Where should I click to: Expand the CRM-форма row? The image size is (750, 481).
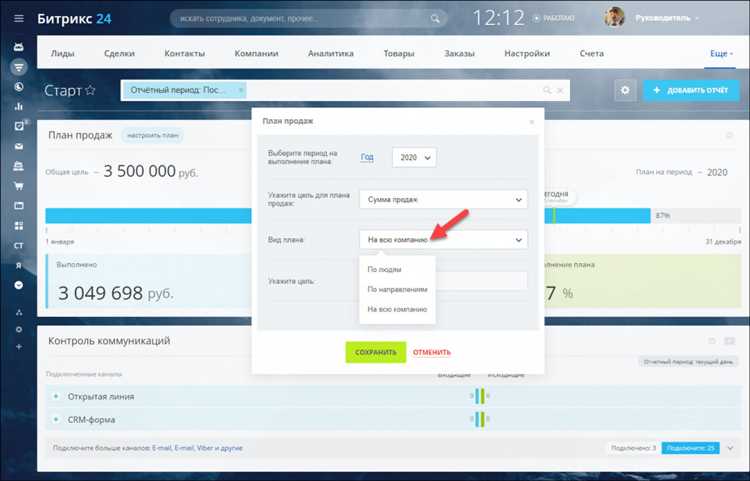click(x=56, y=419)
